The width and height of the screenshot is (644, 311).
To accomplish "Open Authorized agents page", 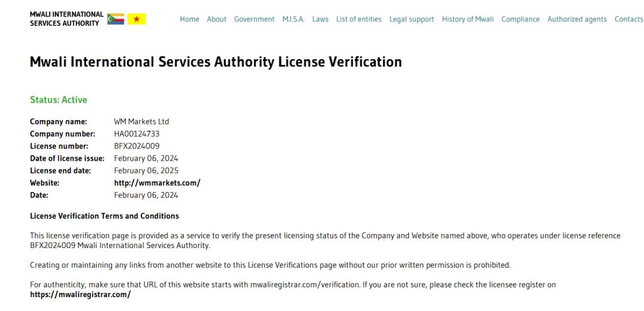I will pyautogui.click(x=577, y=19).
